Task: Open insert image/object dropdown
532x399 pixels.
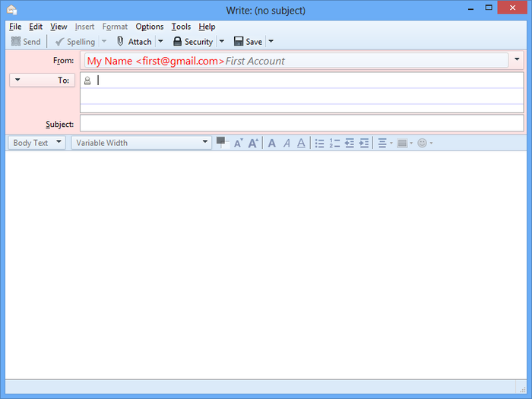Action: [x=404, y=143]
